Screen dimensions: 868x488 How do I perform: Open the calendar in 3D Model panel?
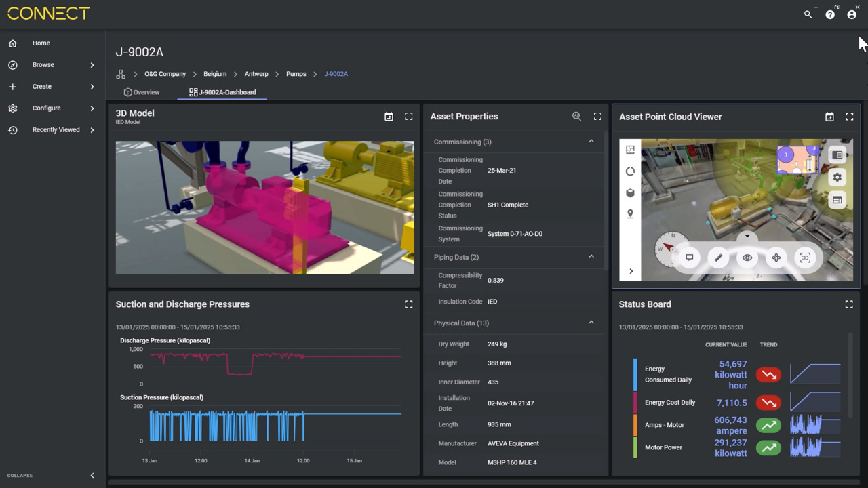point(389,117)
